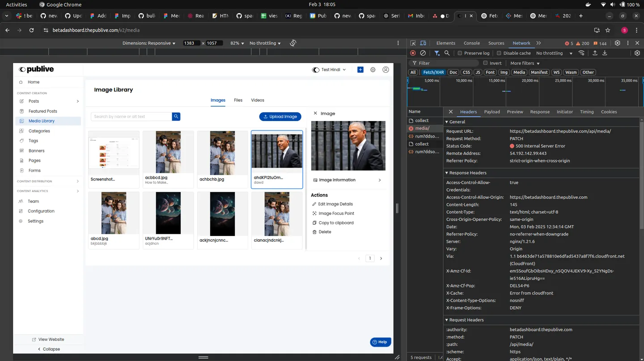Image resolution: width=644 pixels, height=361 pixels.
Task: Click the blue search button in Image Library
Action: (176, 117)
